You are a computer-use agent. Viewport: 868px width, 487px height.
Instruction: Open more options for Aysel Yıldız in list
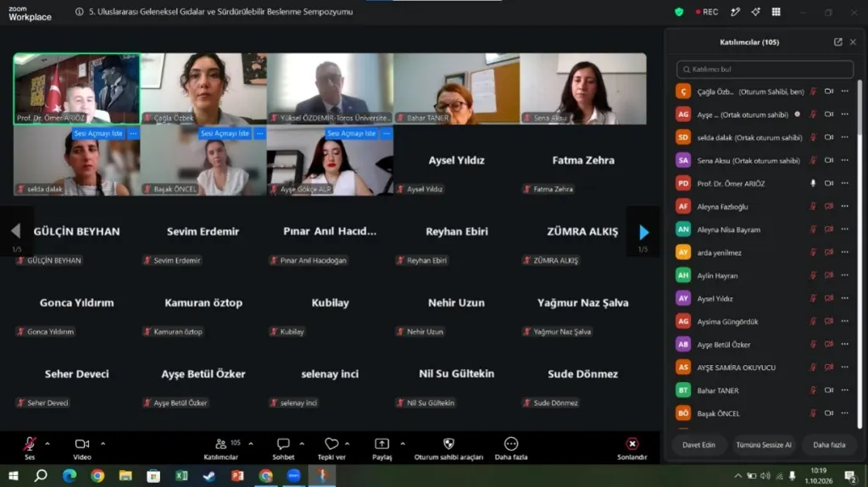(845, 298)
